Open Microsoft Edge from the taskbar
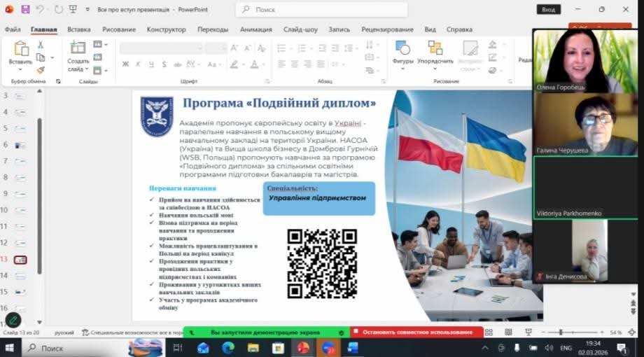The image size is (644, 357). tap(228, 348)
